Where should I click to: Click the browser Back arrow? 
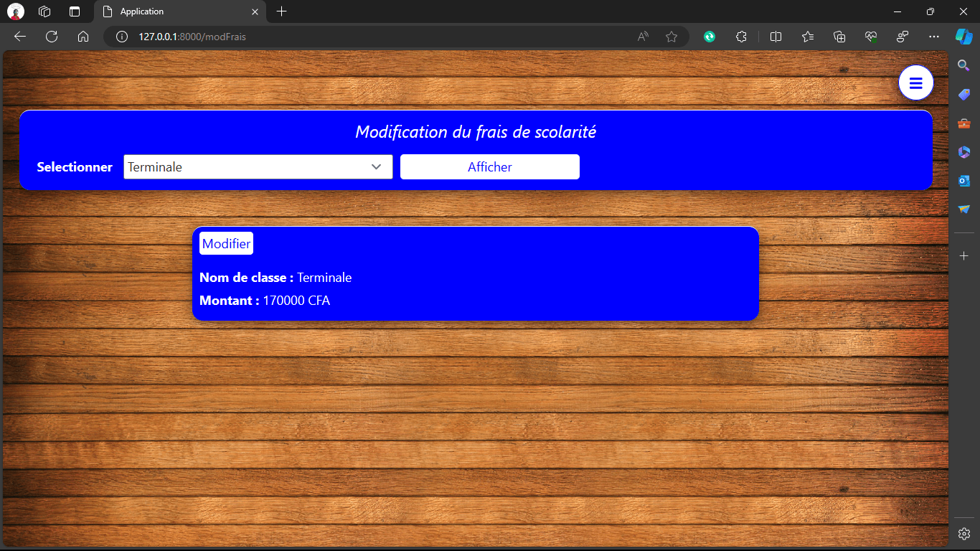pyautogui.click(x=20, y=37)
